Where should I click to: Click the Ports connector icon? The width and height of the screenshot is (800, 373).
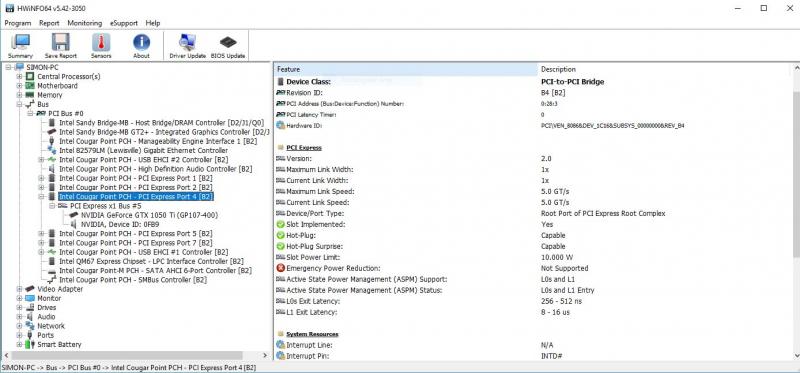[30, 335]
